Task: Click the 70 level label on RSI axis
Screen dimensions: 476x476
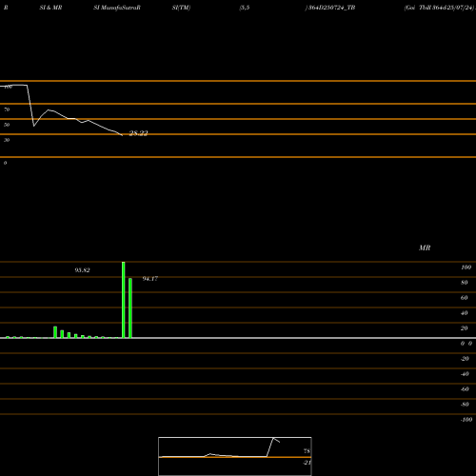Action: (x=7, y=109)
